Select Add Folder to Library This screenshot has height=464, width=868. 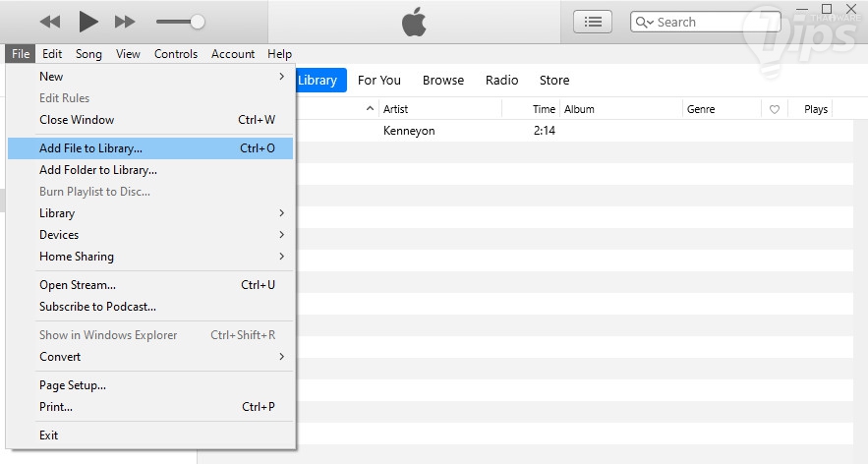pyautogui.click(x=150, y=170)
